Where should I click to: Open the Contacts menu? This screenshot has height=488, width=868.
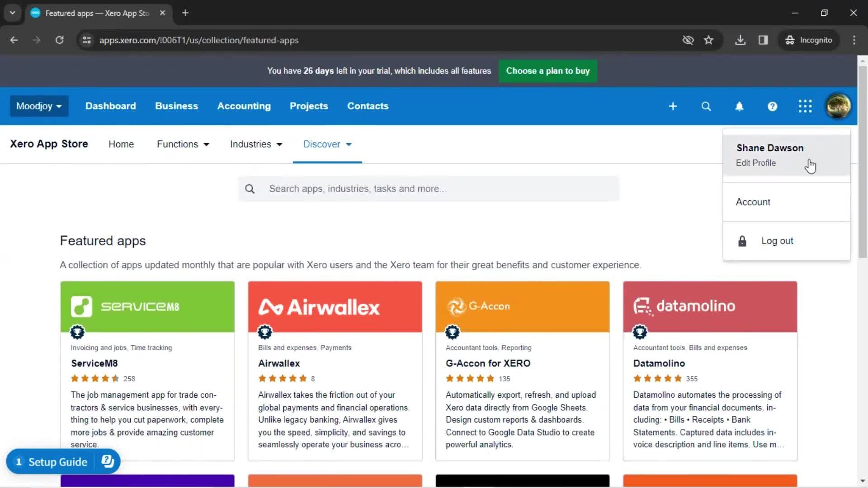coord(368,106)
